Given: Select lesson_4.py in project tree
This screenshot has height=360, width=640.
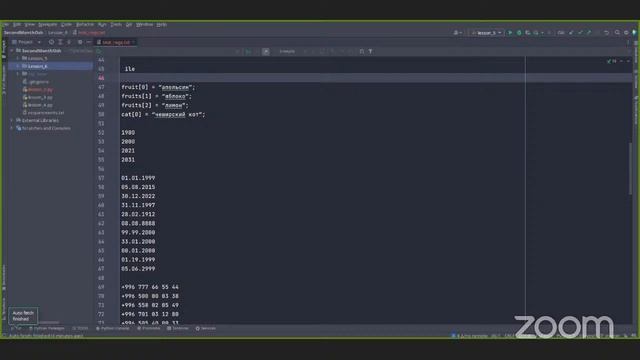Looking at the screenshot, I should tap(40, 105).
